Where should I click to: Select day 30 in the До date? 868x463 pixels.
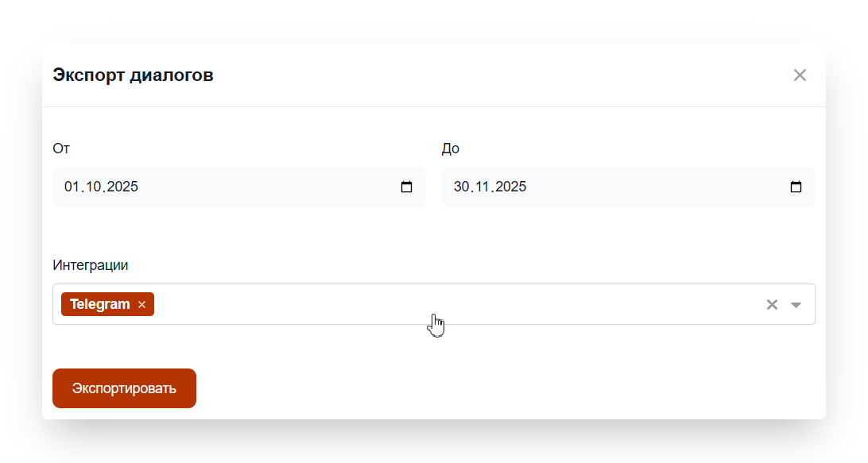tap(463, 187)
